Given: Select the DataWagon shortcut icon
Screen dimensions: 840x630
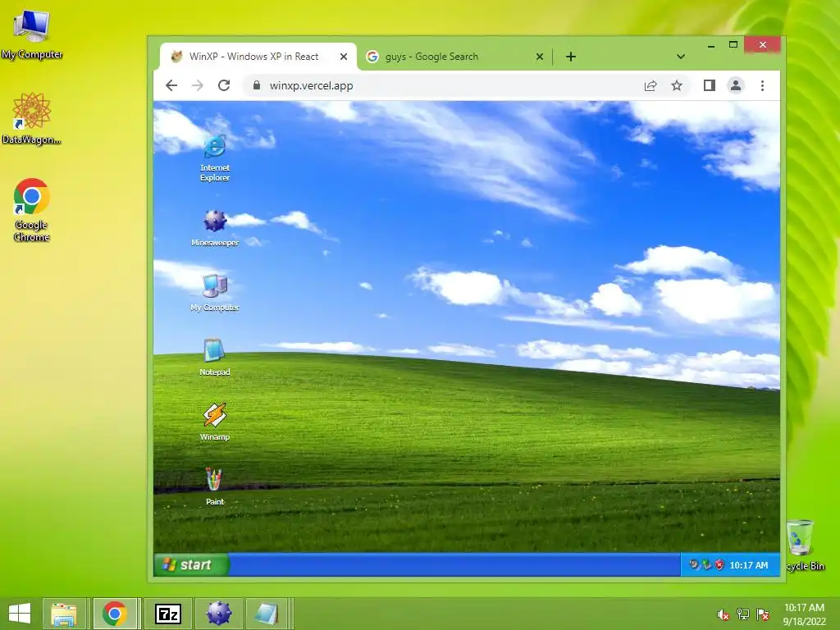Looking at the screenshot, I should [32, 118].
